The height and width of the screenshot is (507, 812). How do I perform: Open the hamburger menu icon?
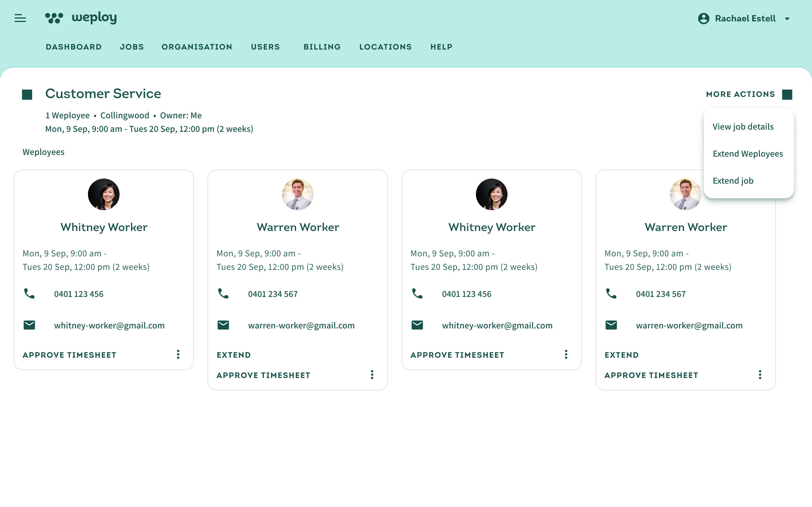pyautogui.click(x=20, y=18)
